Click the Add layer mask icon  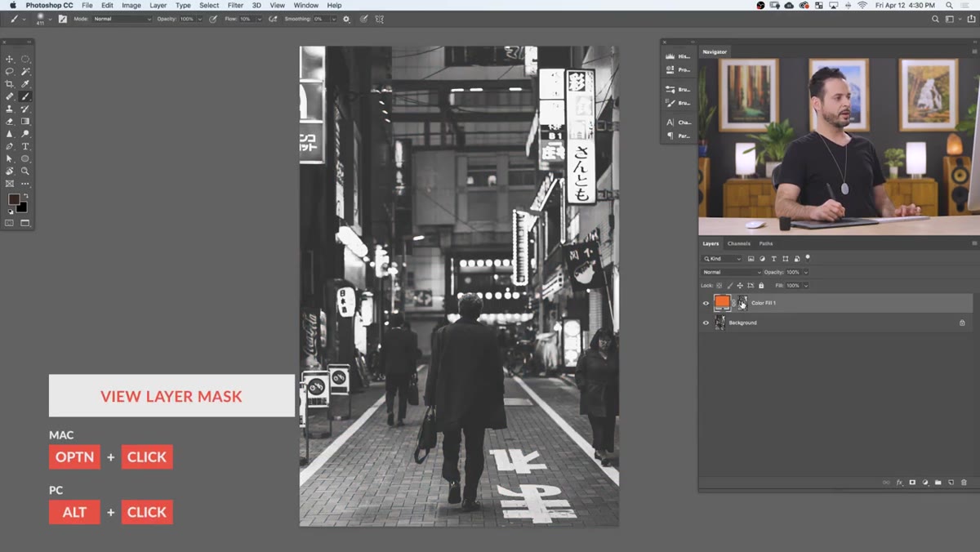pyautogui.click(x=912, y=483)
